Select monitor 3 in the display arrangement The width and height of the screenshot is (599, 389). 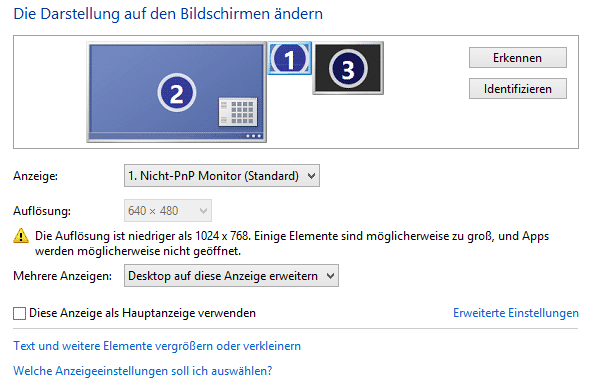coord(348,68)
